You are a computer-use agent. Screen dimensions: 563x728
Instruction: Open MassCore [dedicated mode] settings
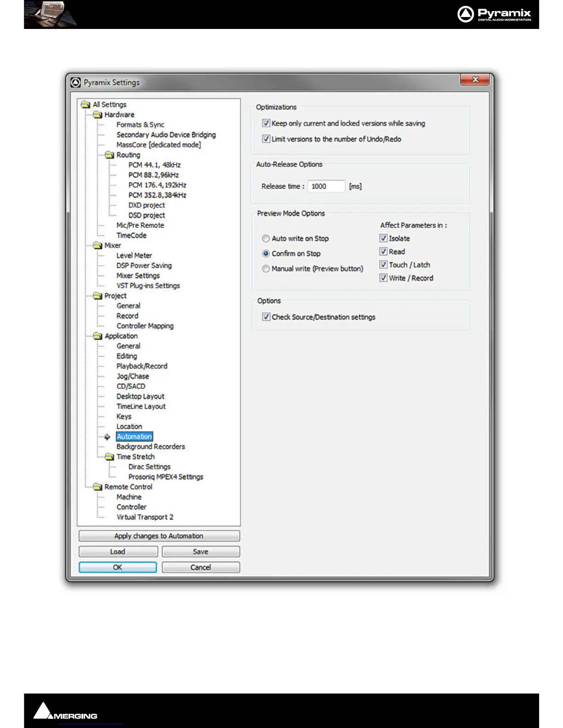[x=159, y=145]
